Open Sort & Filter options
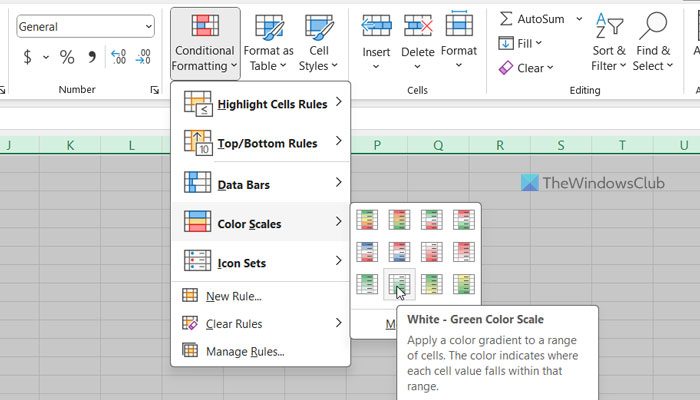The height and width of the screenshot is (400, 700). click(608, 41)
